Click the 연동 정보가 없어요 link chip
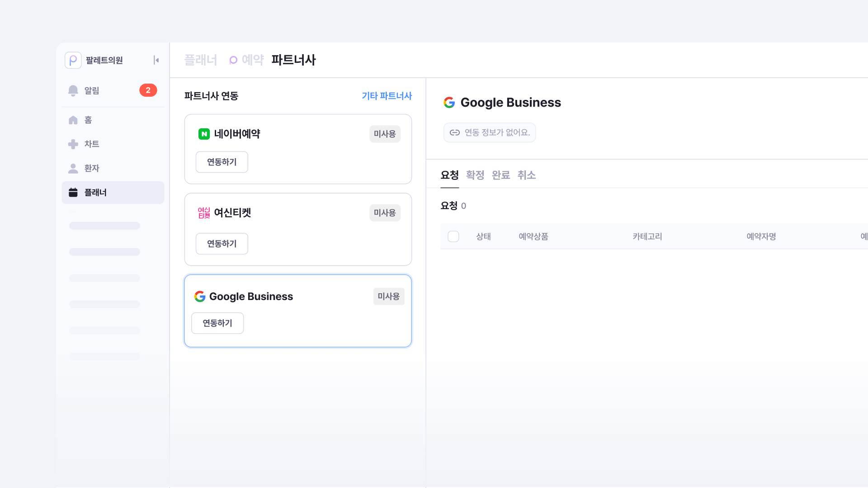 (x=489, y=132)
